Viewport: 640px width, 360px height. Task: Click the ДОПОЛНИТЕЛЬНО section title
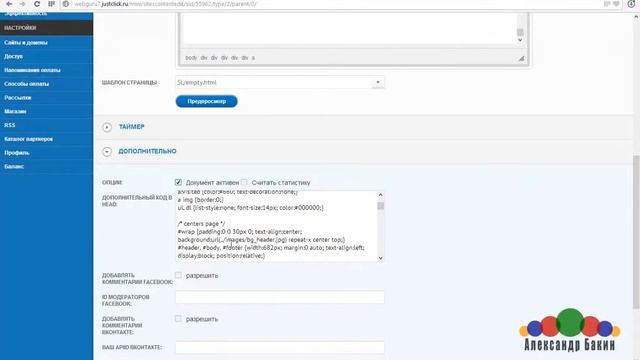tap(147, 151)
